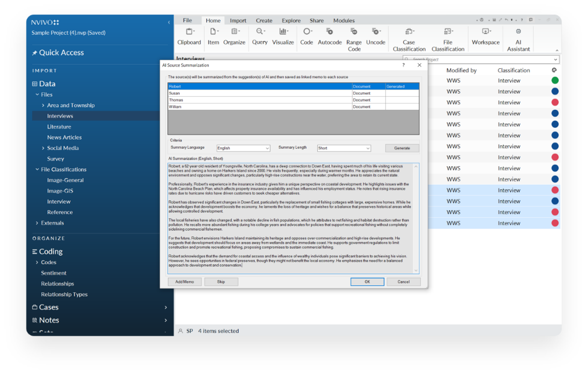This screenshot has width=588, height=374.
Task: Select the Susan source row
Action: tap(293, 93)
